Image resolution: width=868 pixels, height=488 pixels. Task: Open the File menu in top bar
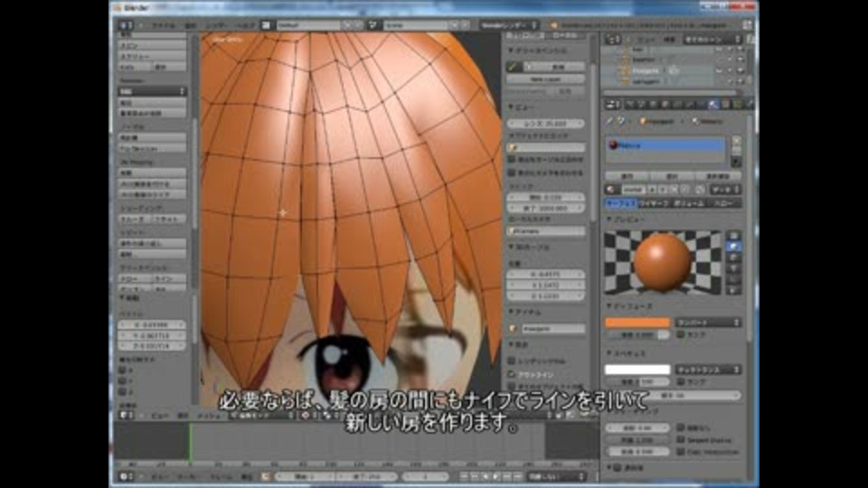(164, 25)
